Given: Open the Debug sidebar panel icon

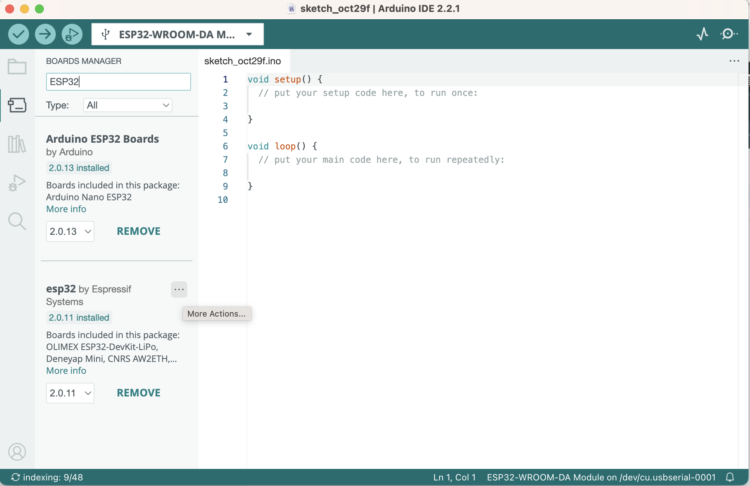Looking at the screenshot, I should (x=17, y=182).
